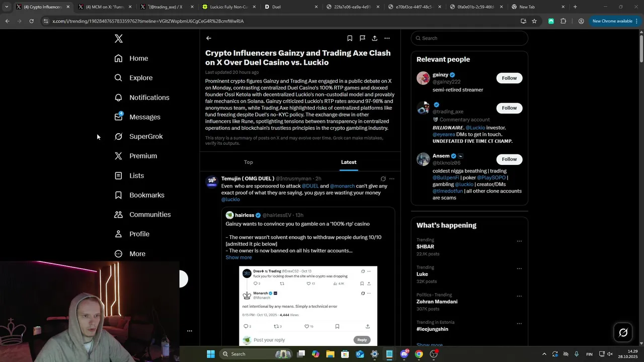Open Messages in the X sidebar
The image size is (644, 362).
pyautogui.click(x=137, y=117)
